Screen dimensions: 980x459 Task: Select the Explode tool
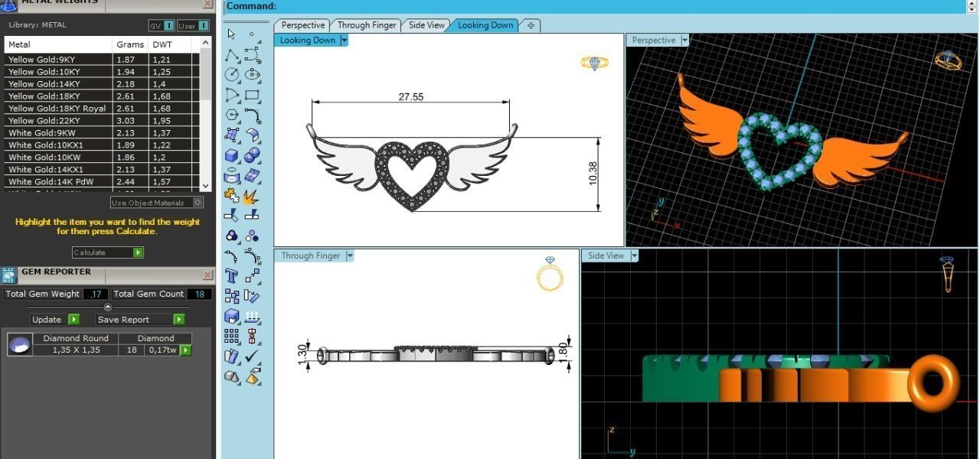pos(252,196)
